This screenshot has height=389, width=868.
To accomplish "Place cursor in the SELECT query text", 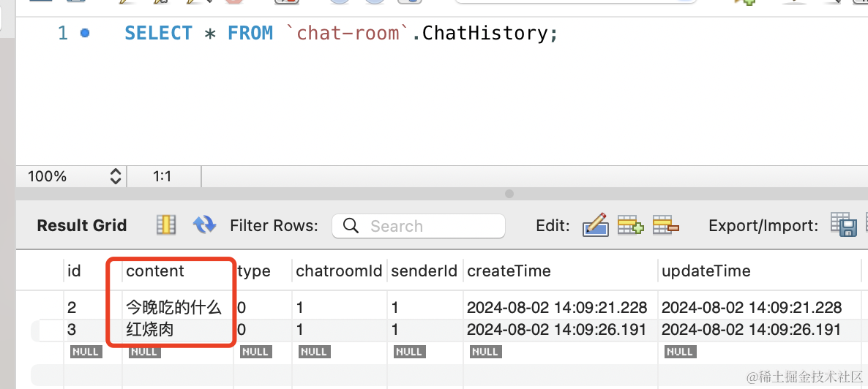I will coord(340,34).
